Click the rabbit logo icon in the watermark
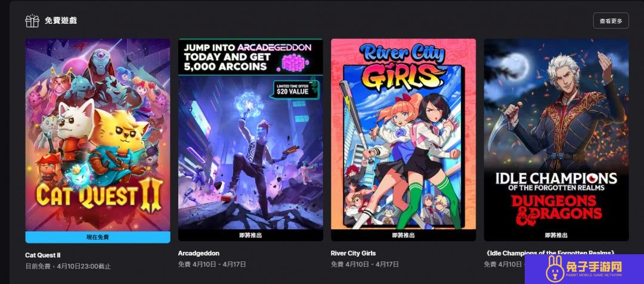This screenshot has width=644, height=284. [554, 269]
